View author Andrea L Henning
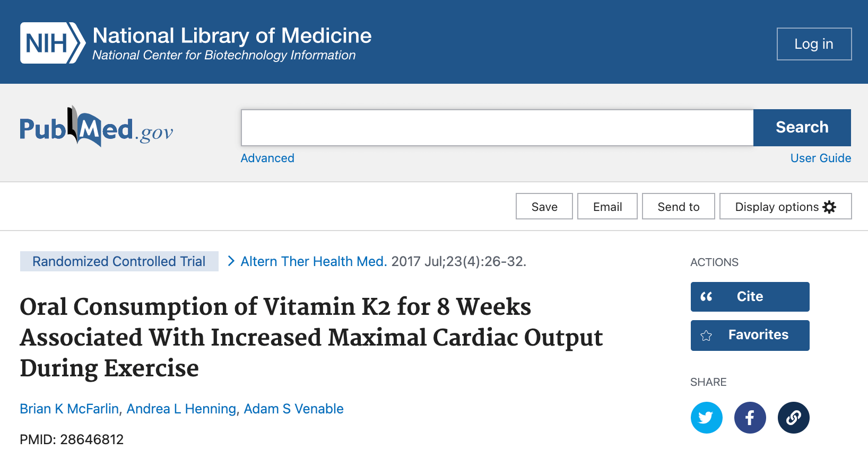Image resolution: width=868 pixels, height=459 pixels. (x=181, y=409)
